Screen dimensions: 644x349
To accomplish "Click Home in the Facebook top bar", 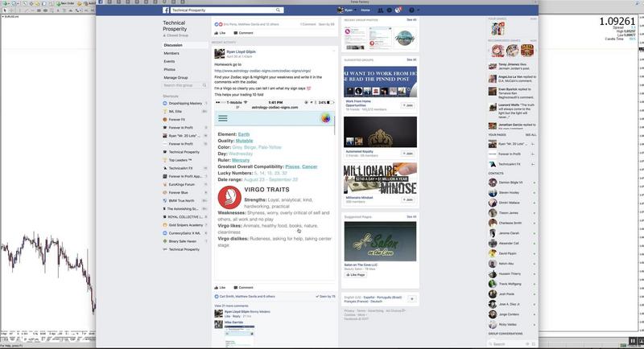I will [x=365, y=10].
